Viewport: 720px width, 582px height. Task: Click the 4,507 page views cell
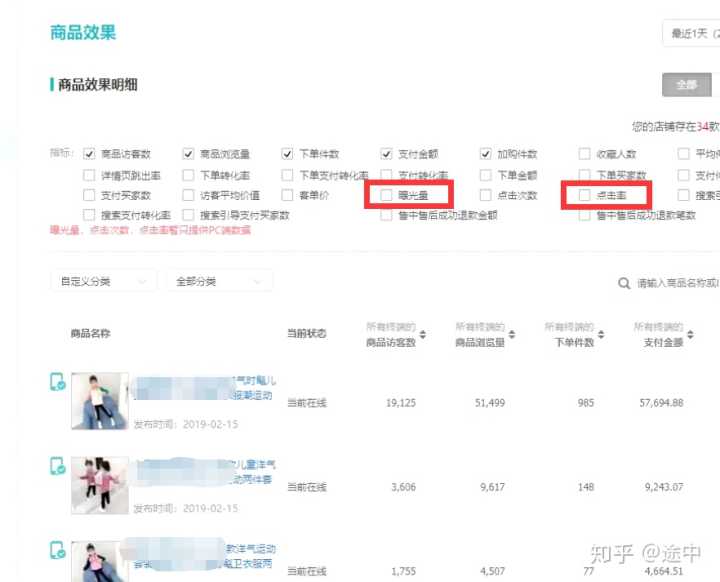point(493,571)
